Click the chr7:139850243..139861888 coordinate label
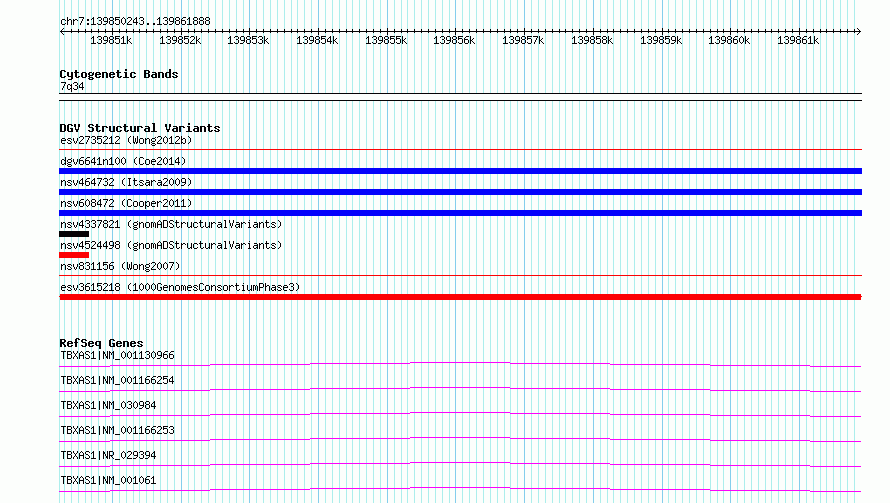 click(x=135, y=21)
